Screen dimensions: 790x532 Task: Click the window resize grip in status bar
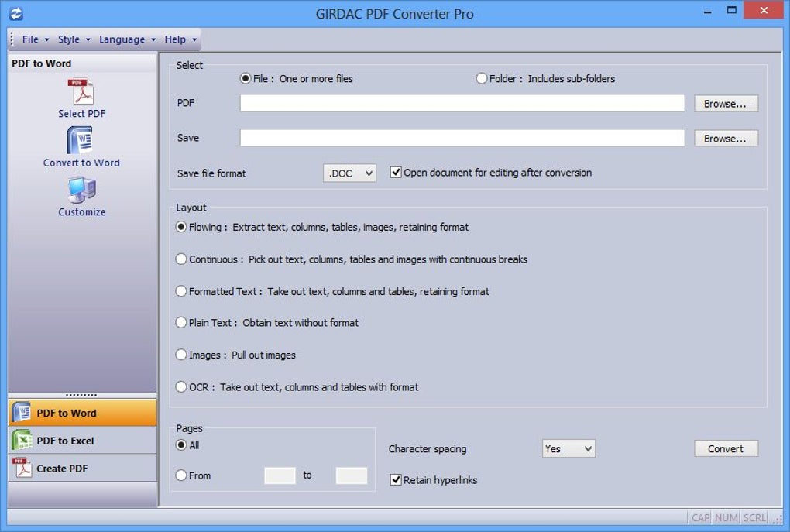coord(778,518)
